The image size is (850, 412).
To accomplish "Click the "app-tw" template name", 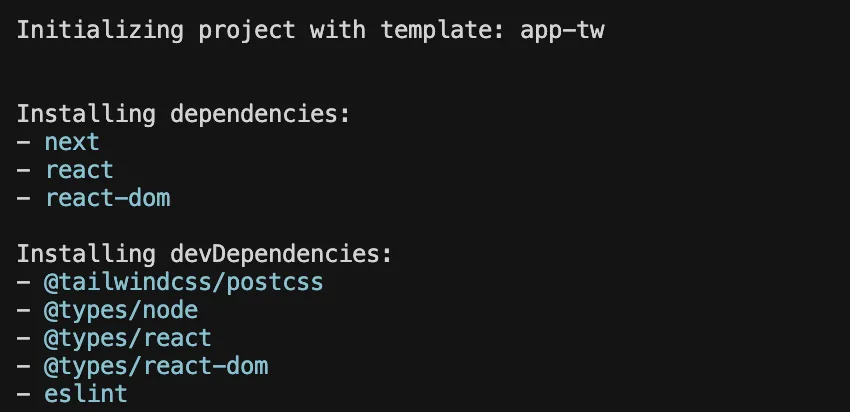I will pos(562,30).
